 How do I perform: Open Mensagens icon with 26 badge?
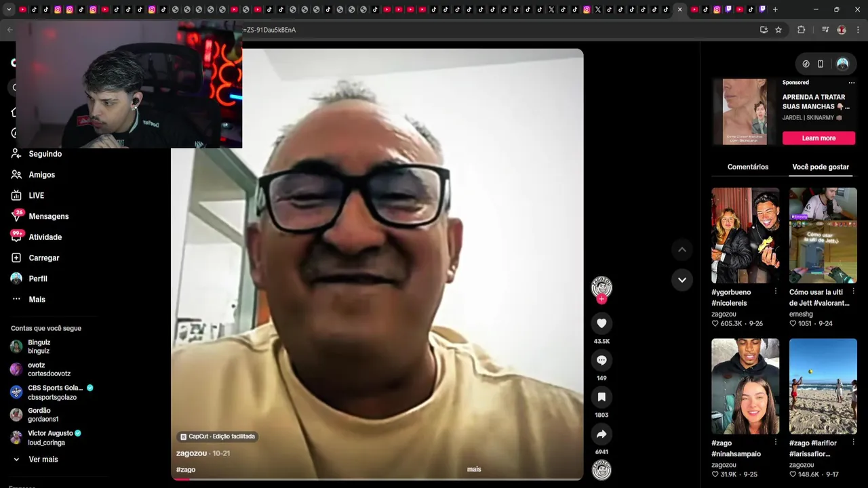(16, 216)
